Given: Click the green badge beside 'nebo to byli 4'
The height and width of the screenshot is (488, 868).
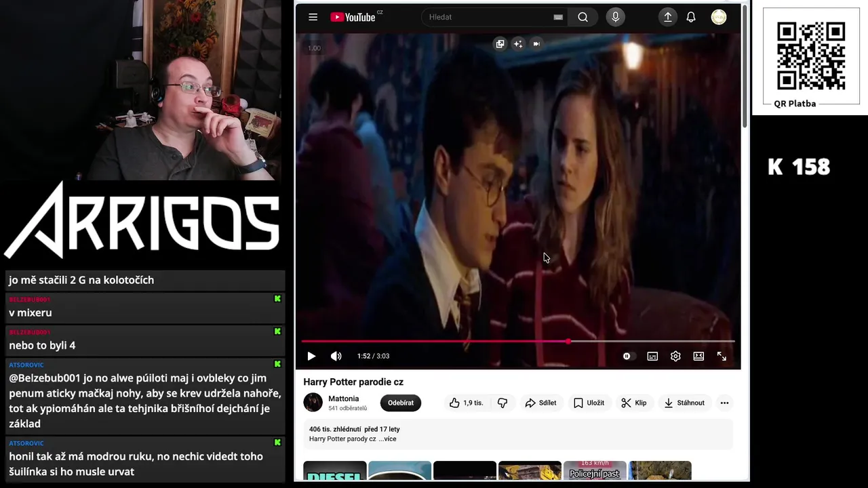Looking at the screenshot, I should click(277, 331).
